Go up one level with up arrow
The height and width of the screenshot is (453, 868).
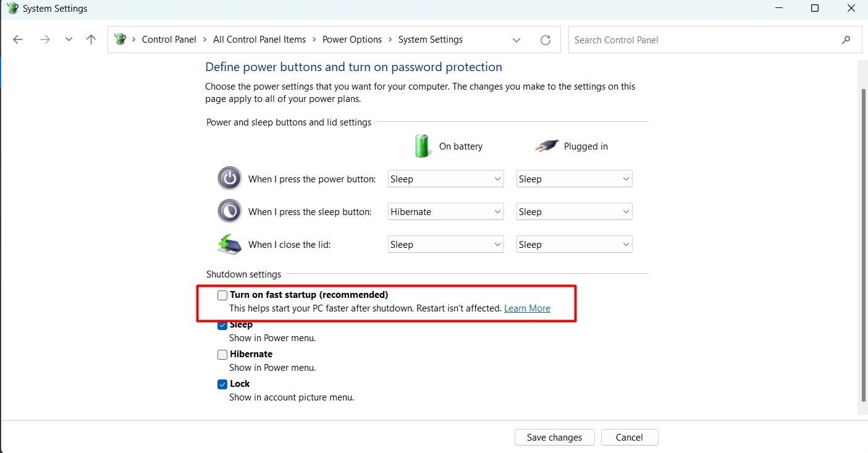(91, 40)
